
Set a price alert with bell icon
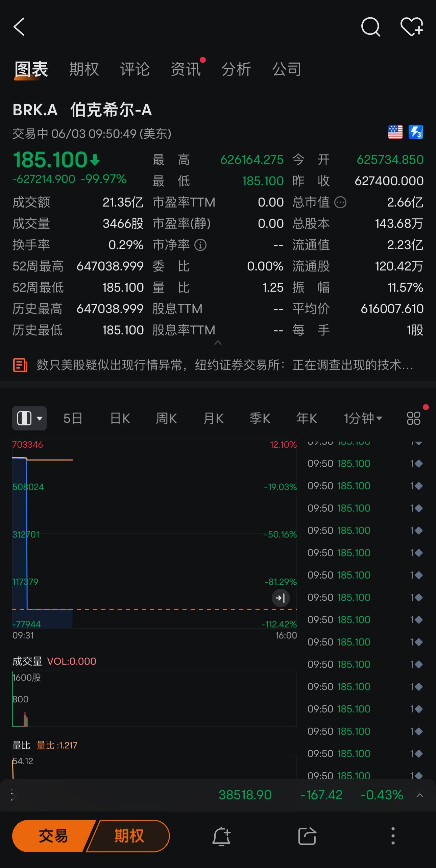click(221, 836)
